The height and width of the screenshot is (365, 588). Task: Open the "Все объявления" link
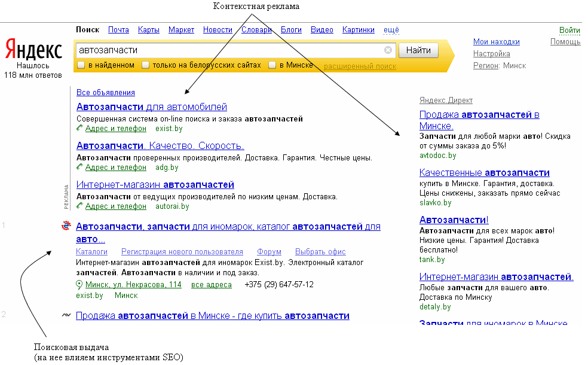click(x=106, y=92)
